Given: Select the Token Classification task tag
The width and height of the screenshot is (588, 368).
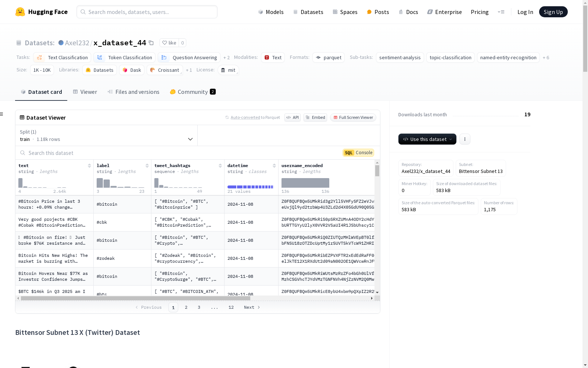Looking at the screenshot, I should click(125, 58).
